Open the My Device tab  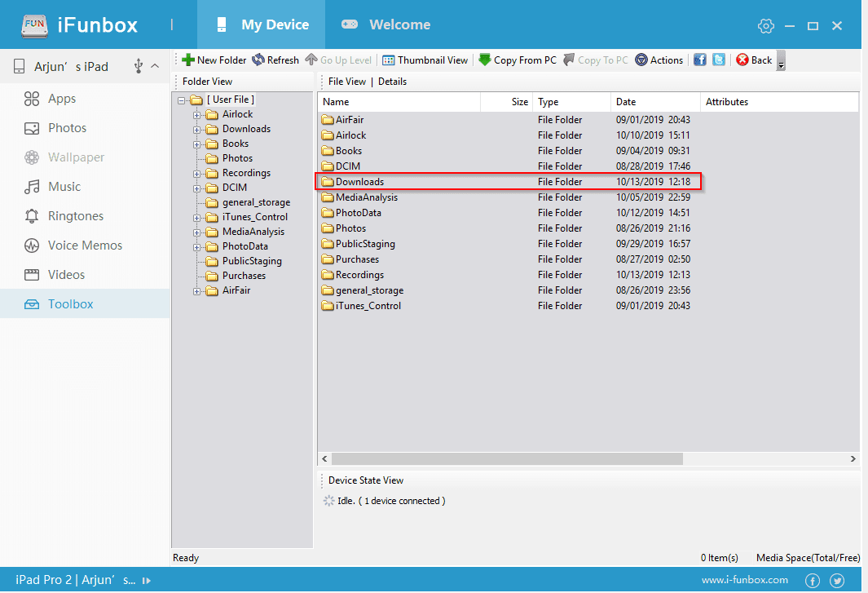click(x=262, y=24)
